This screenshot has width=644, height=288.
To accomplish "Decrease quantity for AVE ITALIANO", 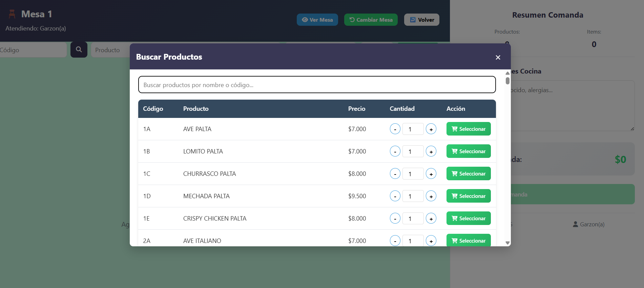I will point(395,241).
